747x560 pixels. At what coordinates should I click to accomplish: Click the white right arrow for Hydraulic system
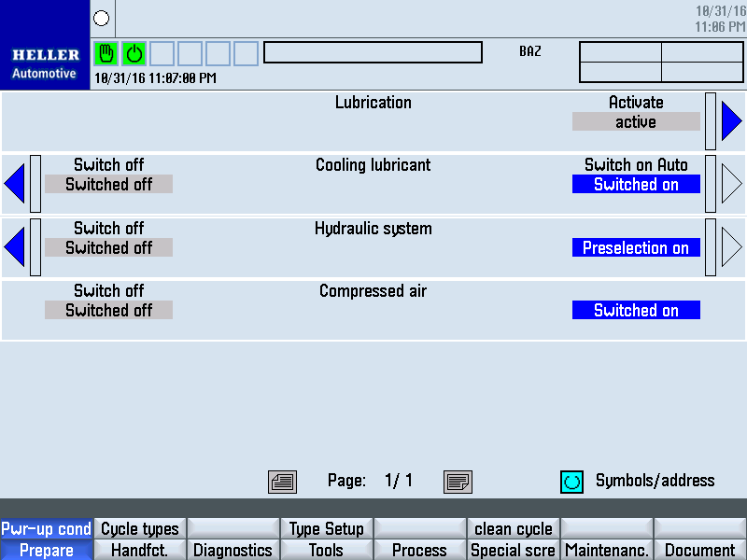coord(731,247)
